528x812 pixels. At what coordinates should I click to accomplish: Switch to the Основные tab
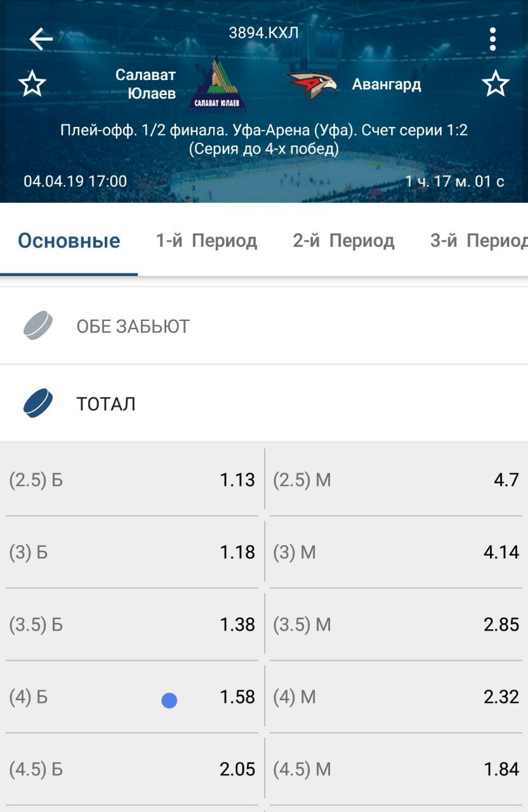pyautogui.click(x=69, y=241)
